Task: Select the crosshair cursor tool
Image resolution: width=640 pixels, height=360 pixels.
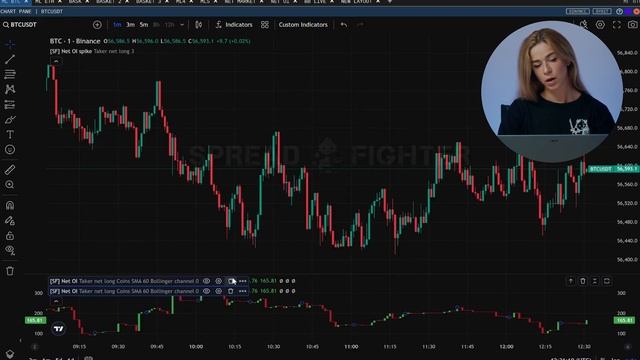Action: pyautogui.click(x=10, y=44)
